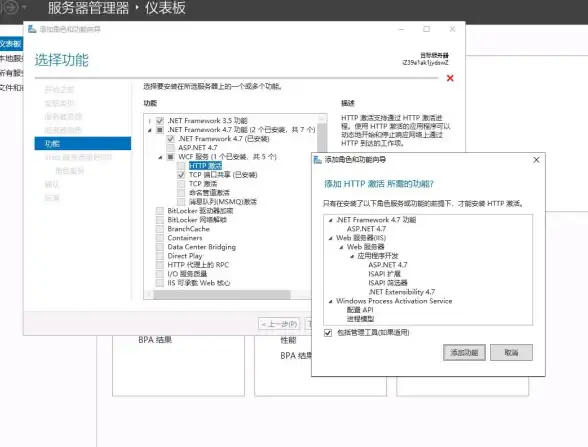
Task: Click the Add Features button in the dialog
Action: (464, 352)
